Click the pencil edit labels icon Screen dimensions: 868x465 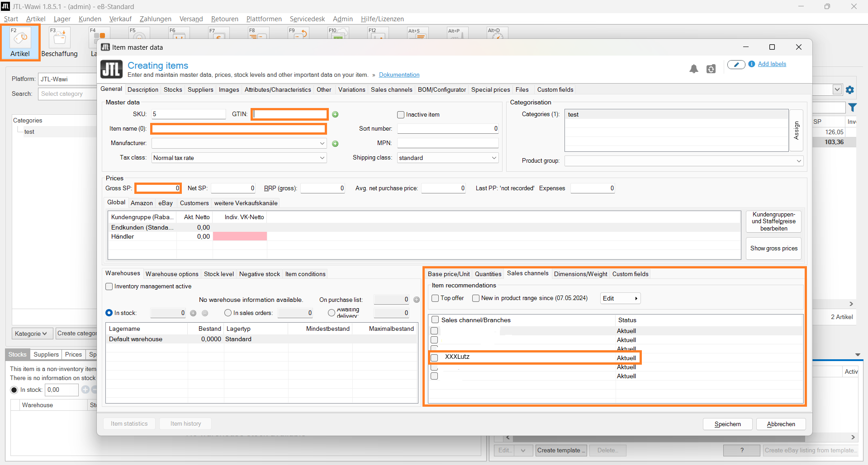tap(736, 65)
